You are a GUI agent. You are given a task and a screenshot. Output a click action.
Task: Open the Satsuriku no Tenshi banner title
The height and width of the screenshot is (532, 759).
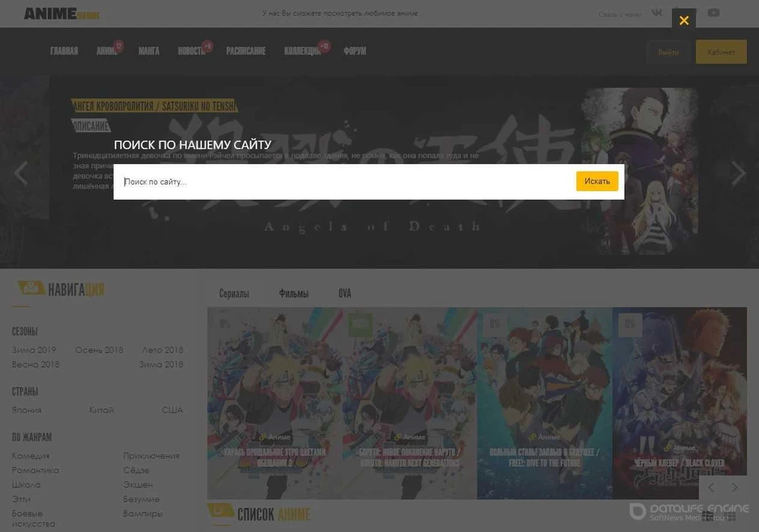coord(154,105)
